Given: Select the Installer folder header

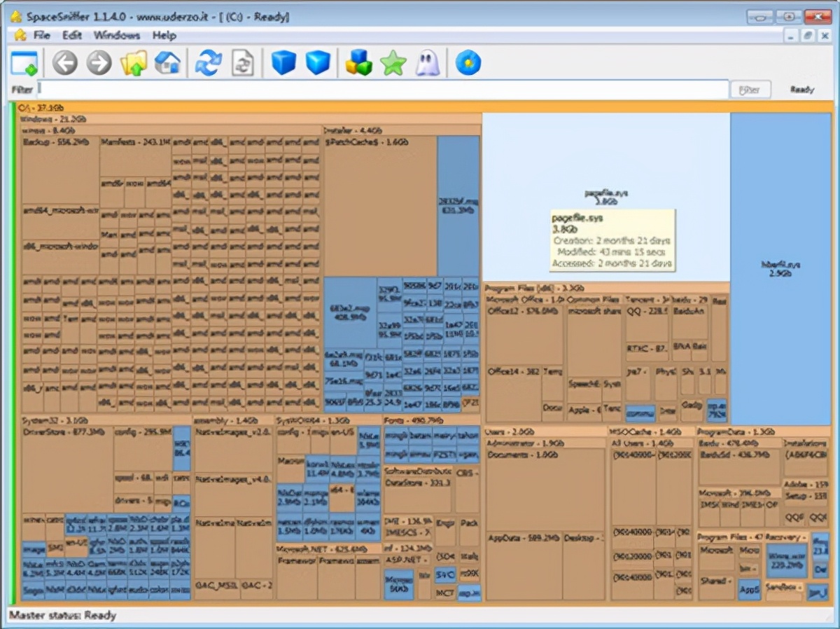Looking at the screenshot, I should coord(402,130).
